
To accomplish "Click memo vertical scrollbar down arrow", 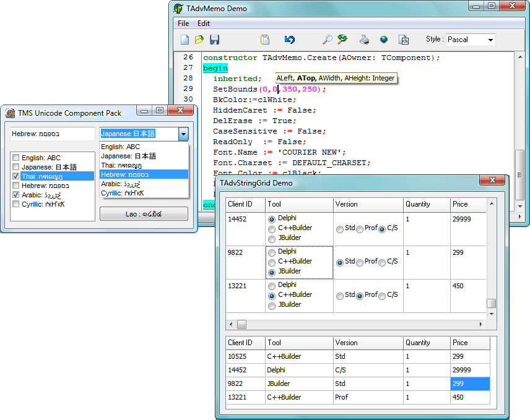I will pyautogui.click(x=520, y=206).
